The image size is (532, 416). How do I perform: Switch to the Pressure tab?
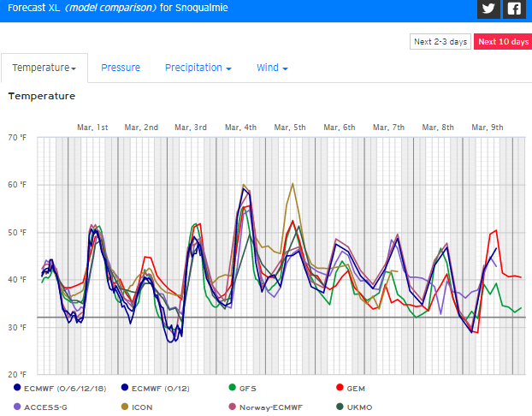[x=121, y=68]
